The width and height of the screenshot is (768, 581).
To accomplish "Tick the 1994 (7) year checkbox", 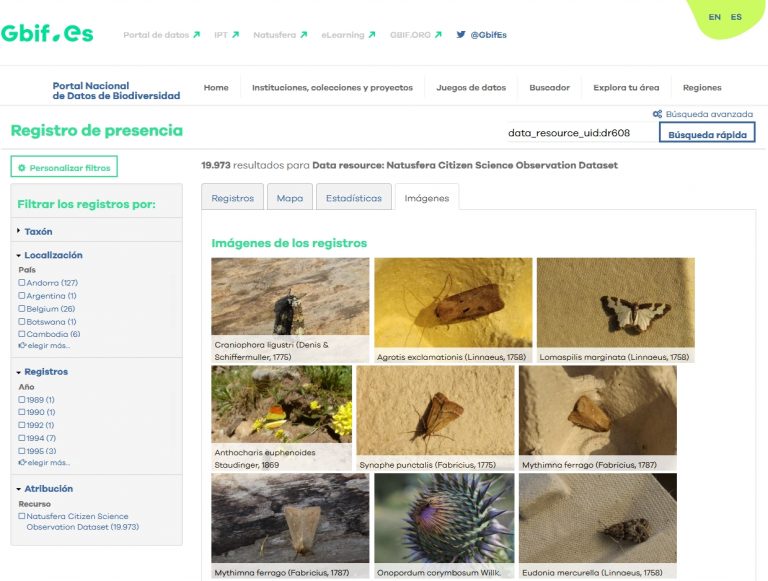I will pyautogui.click(x=22, y=438).
